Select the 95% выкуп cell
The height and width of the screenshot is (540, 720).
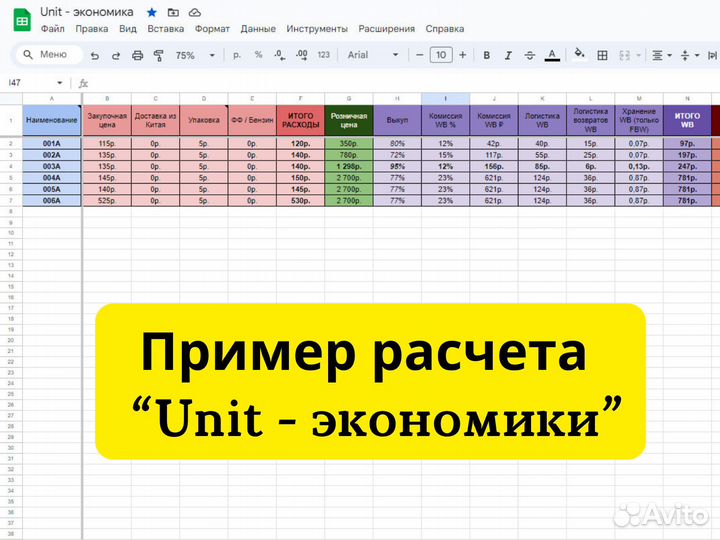[x=397, y=166]
